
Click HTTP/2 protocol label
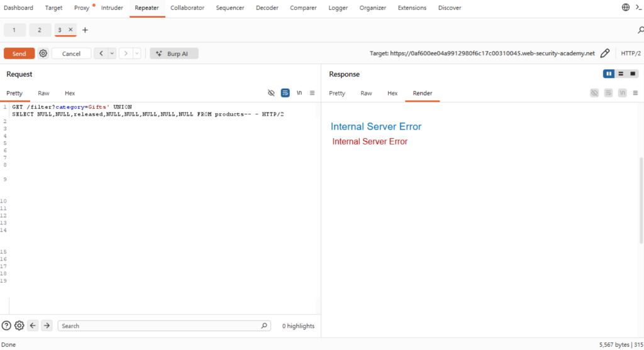pyautogui.click(x=631, y=53)
